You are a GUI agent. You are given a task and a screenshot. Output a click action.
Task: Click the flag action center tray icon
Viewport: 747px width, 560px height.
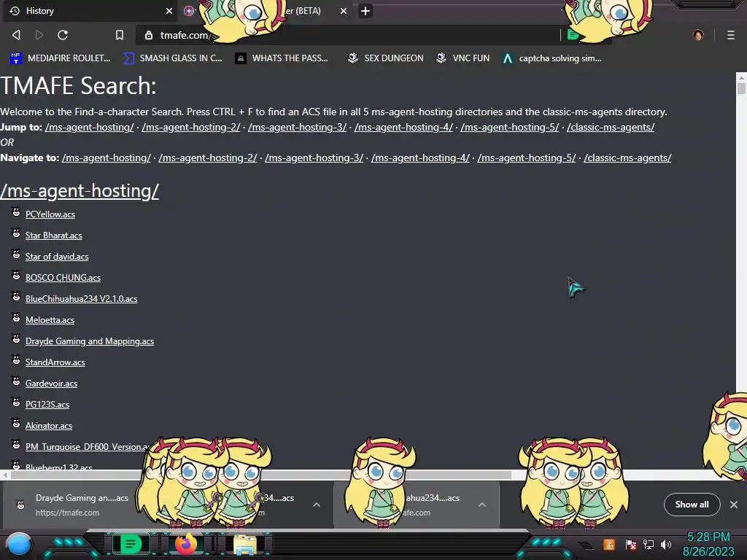[x=630, y=544]
